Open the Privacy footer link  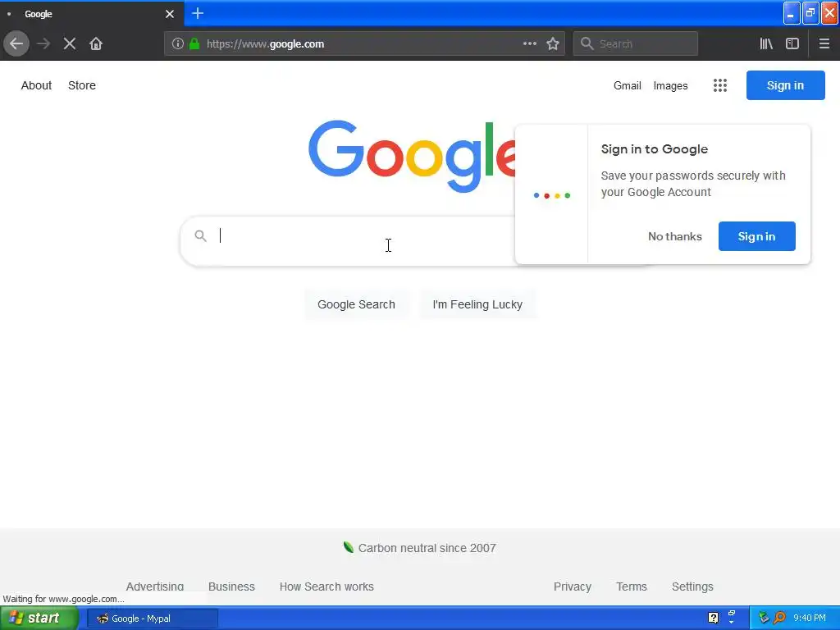572,586
